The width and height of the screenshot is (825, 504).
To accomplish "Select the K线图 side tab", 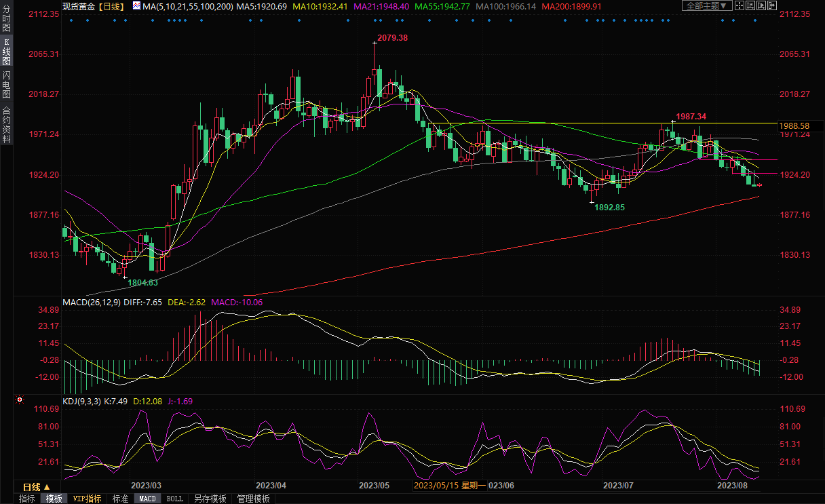I will [x=6, y=52].
